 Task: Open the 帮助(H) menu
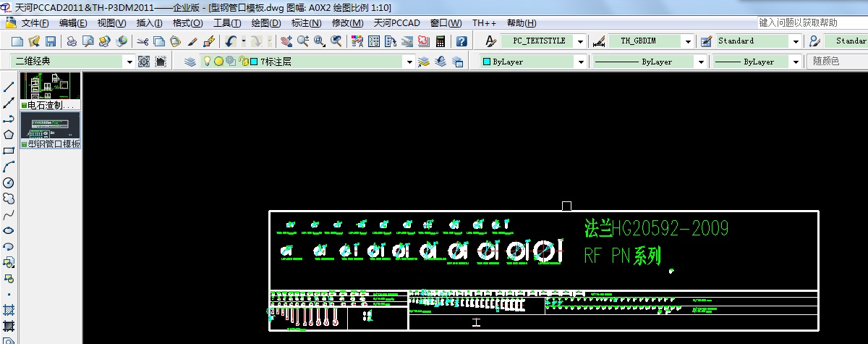pyautogui.click(x=522, y=22)
